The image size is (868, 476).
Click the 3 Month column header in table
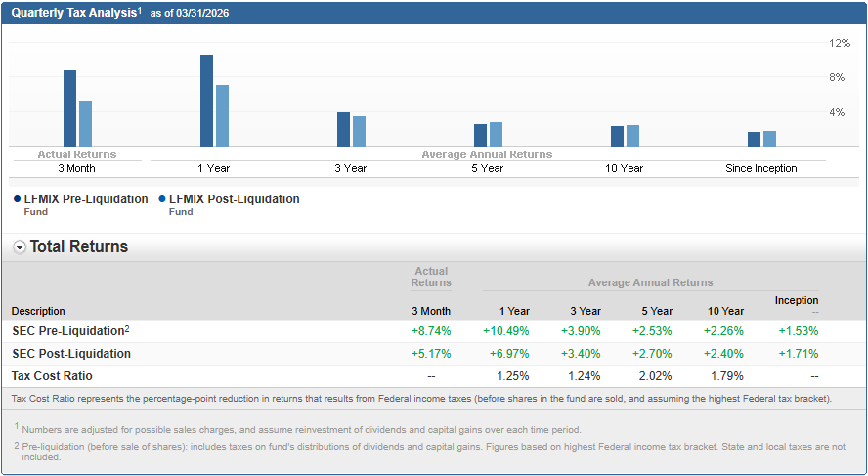[431, 312]
